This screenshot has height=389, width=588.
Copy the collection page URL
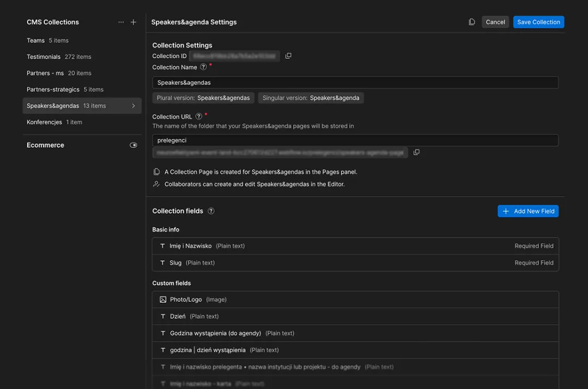tap(416, 153)
